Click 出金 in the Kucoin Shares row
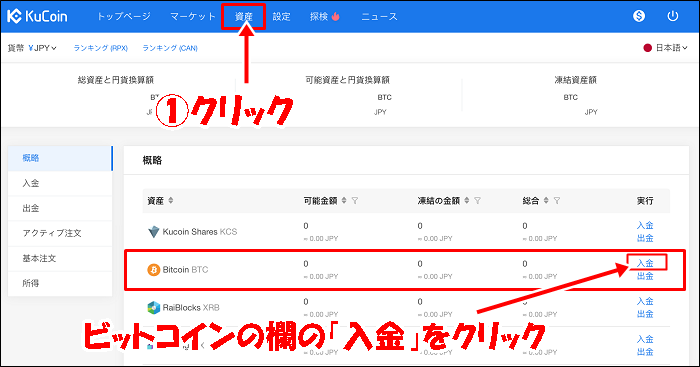The image size is (700, 367). coord(645,238)
